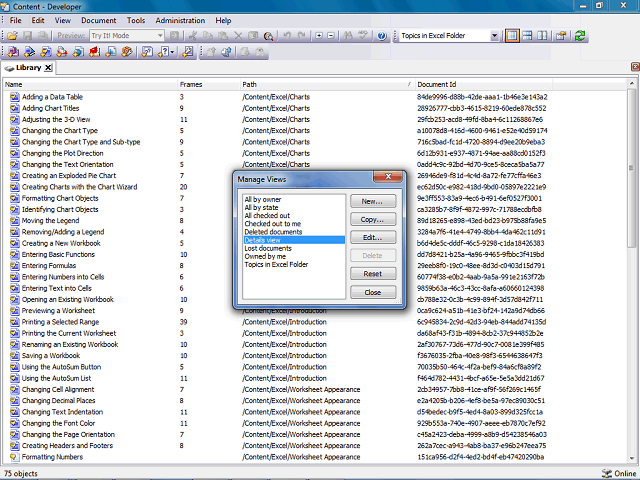640x480 pixels.
Task: Click the Spell Check ABC icon
Action: [363, 36]
